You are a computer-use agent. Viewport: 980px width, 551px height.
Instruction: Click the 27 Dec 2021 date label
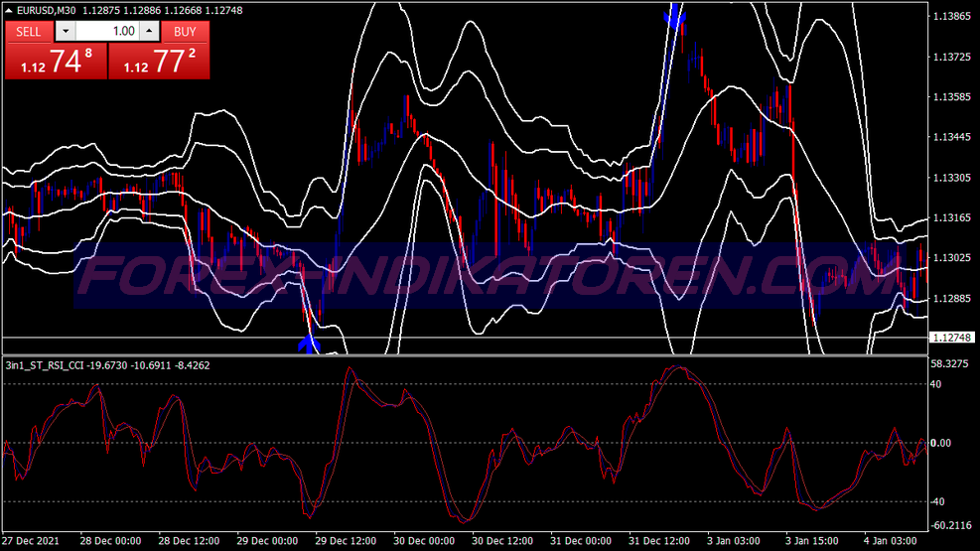(x=31, y=540)
